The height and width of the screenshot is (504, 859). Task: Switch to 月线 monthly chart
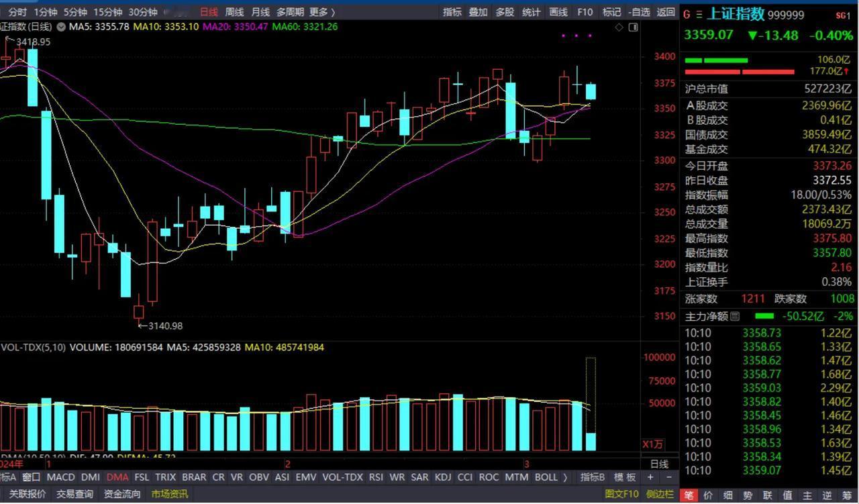point(260,12)
